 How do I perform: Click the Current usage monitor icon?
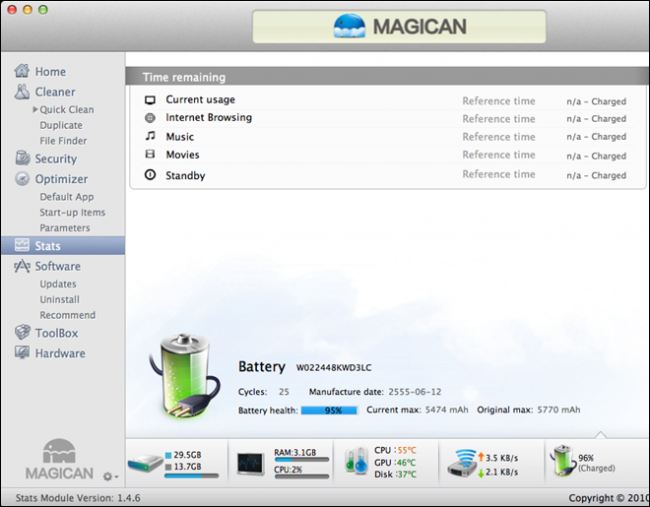point(150,100)
